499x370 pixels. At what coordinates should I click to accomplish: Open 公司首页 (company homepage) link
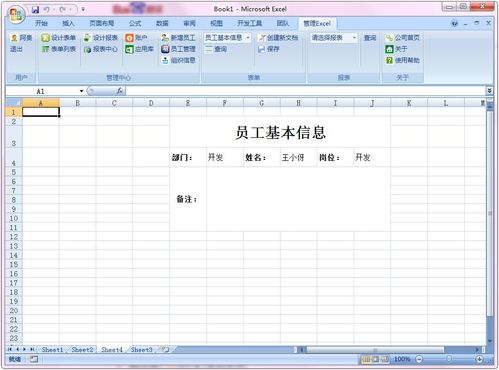tap(402, 38)
